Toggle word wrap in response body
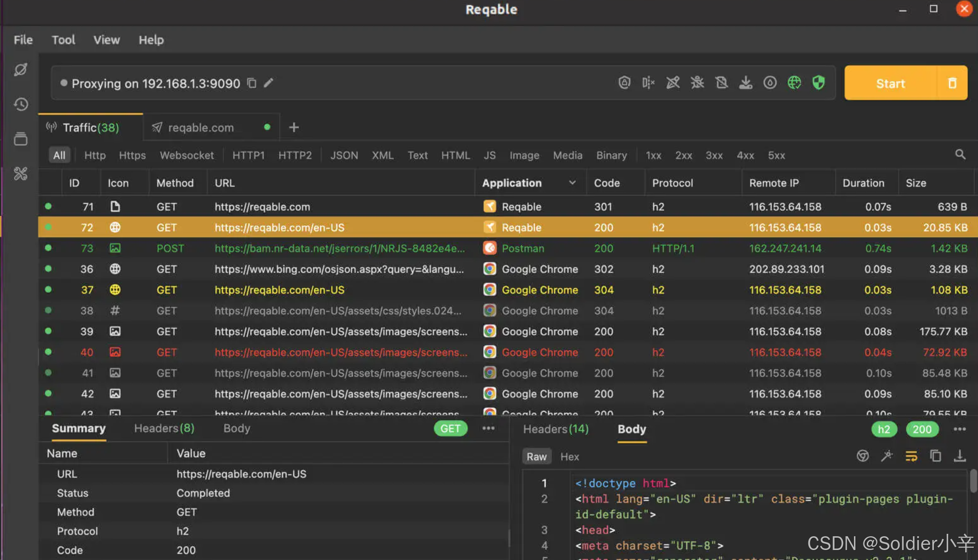This screenshot has height=560, width=978. point(911,456)
